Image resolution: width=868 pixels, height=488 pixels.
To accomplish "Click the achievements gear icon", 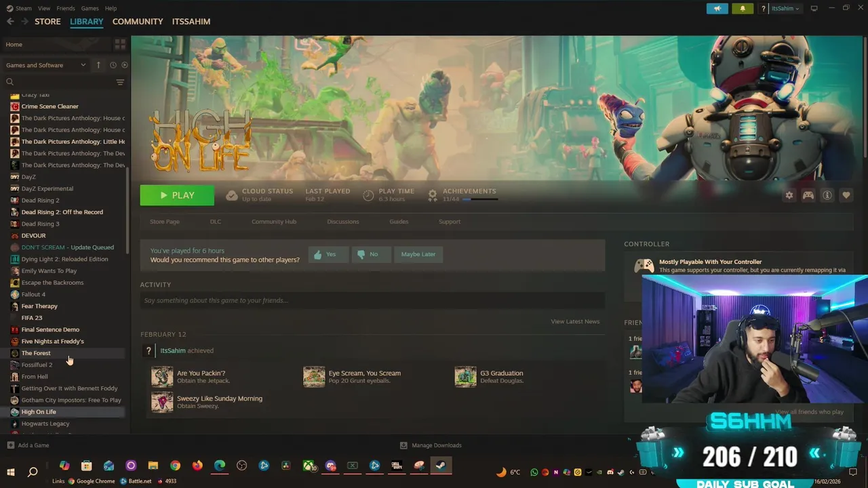I will pyautogui.click(x=433, y=195).
